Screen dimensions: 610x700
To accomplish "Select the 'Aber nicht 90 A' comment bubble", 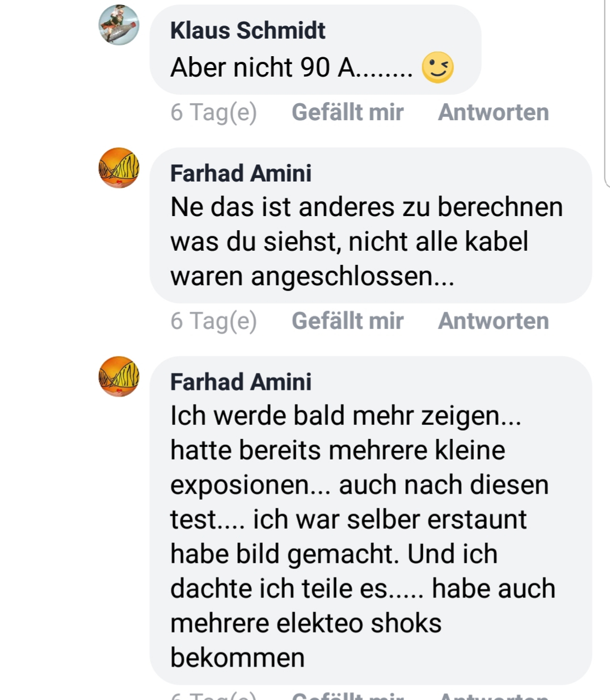I will [315, 50].
